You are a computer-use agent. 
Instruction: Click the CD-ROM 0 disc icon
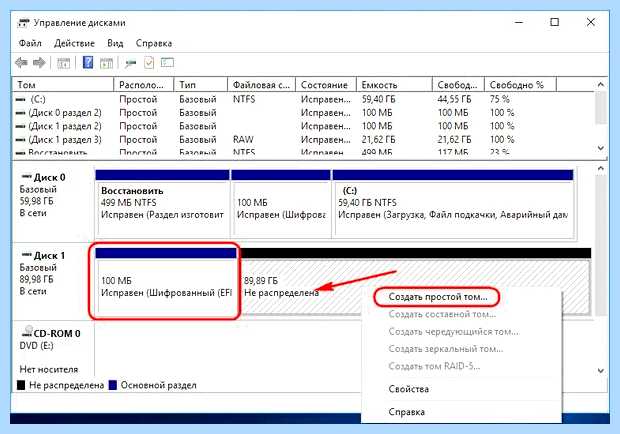click(27, 332)
